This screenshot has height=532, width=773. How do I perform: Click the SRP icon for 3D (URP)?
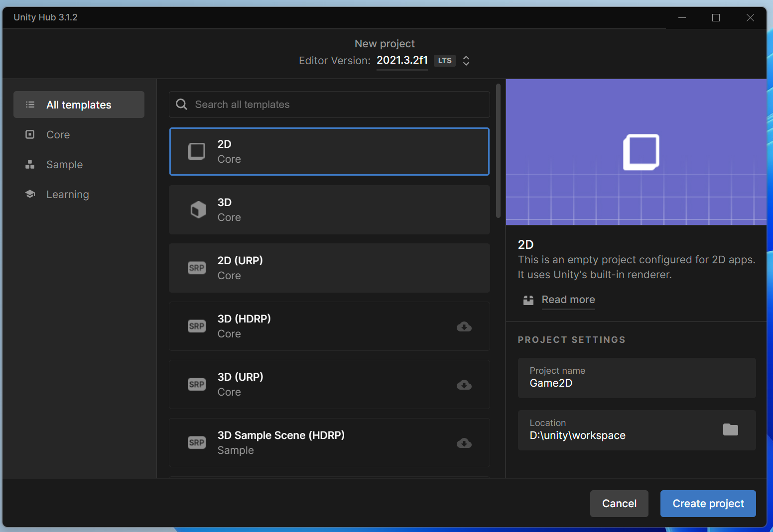[197, 384]
